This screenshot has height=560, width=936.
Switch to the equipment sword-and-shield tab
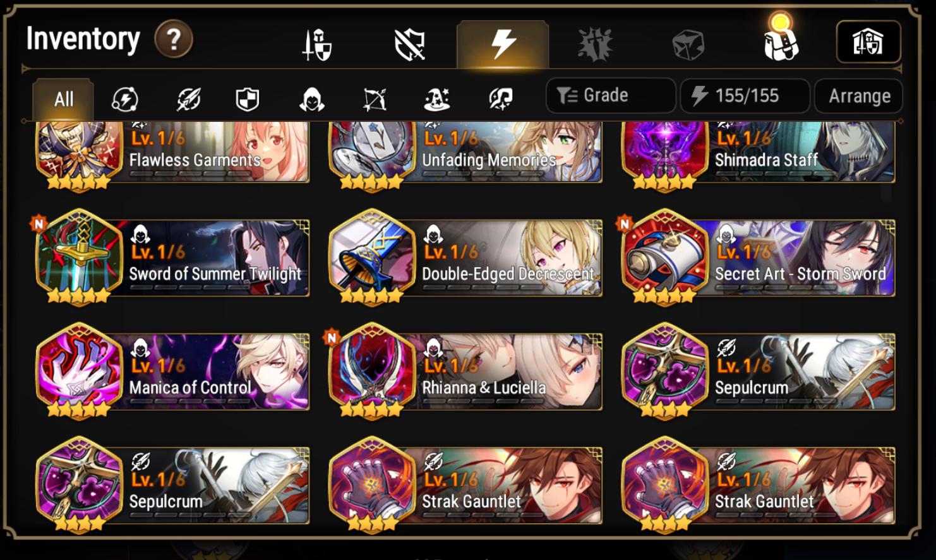pyautogui.click(x=316, y=45)
